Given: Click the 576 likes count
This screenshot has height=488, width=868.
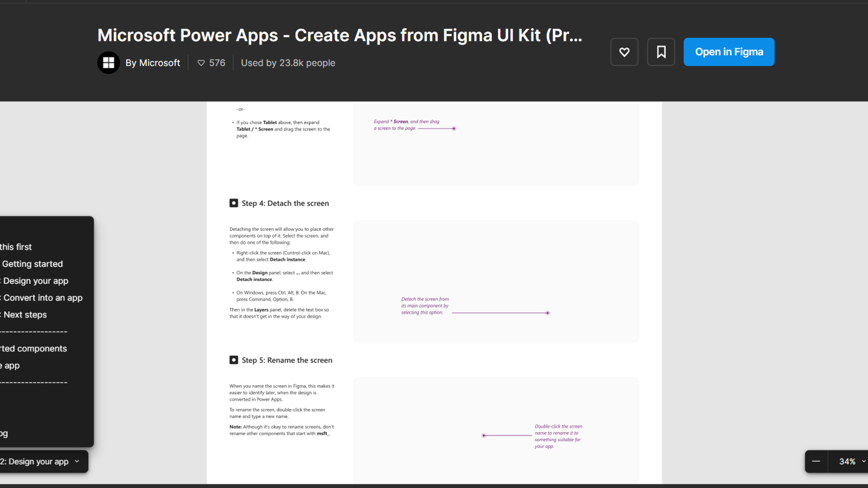Looking at the screenshot, I should point(217,63).
